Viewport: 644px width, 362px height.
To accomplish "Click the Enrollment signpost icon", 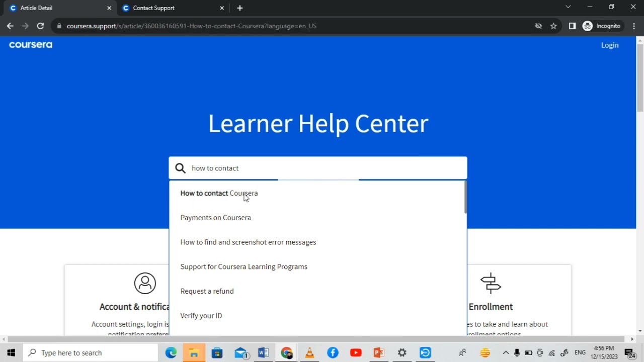I will coord(491,283).
